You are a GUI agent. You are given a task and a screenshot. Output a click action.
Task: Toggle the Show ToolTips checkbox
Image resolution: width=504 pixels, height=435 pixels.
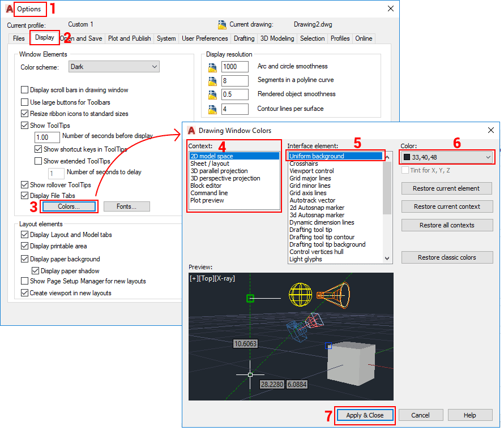24,125
